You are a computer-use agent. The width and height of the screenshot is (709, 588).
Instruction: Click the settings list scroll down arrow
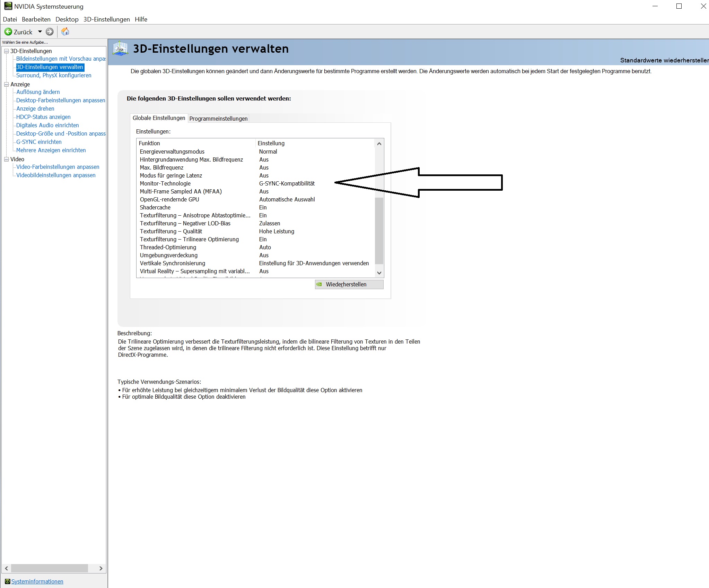point(379,273)
